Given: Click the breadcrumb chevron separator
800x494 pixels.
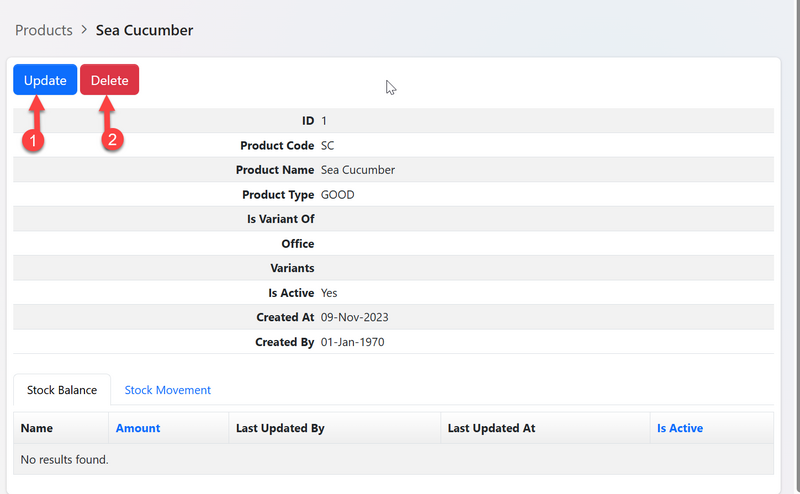Looking at the screenshot, I should click(x=84, y=31).
